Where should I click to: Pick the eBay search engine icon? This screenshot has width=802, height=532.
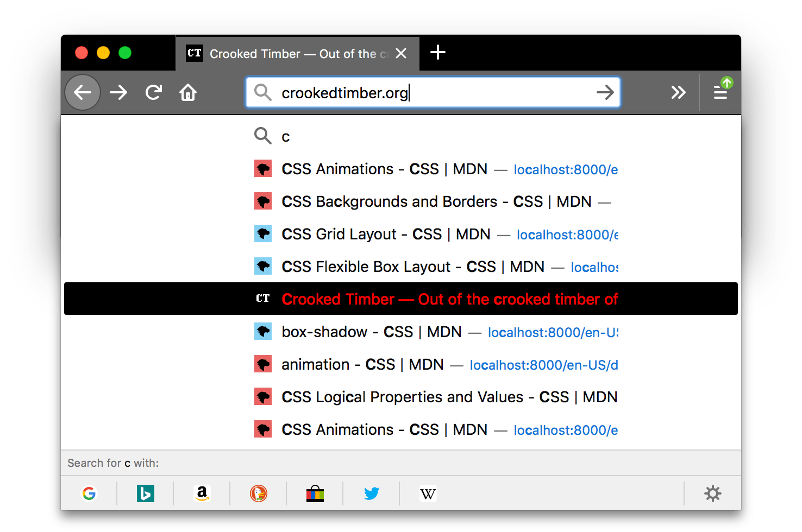pos(315,493)
